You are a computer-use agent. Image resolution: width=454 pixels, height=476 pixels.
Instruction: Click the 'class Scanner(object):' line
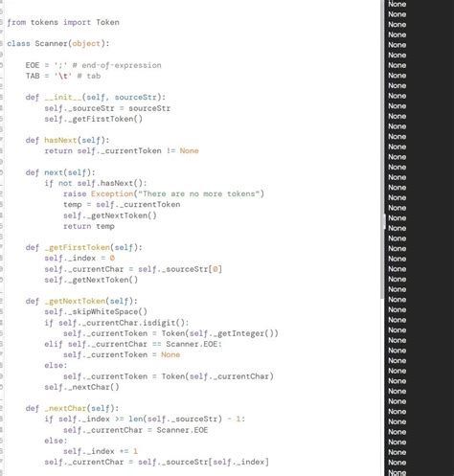(x=58, y=43)
